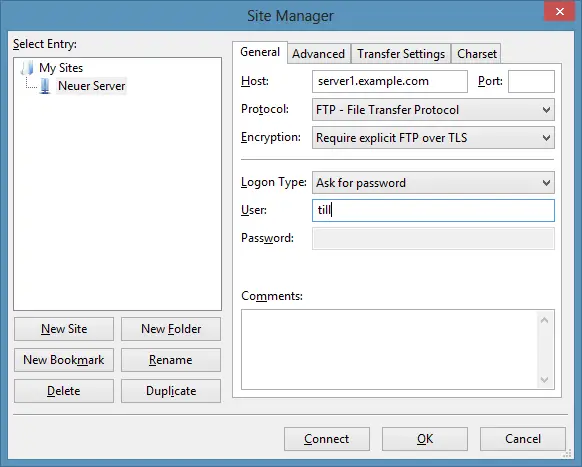Viewport: 582px width, 467px height.
Task: Select the Neuer Server entry
Action: 91,86
